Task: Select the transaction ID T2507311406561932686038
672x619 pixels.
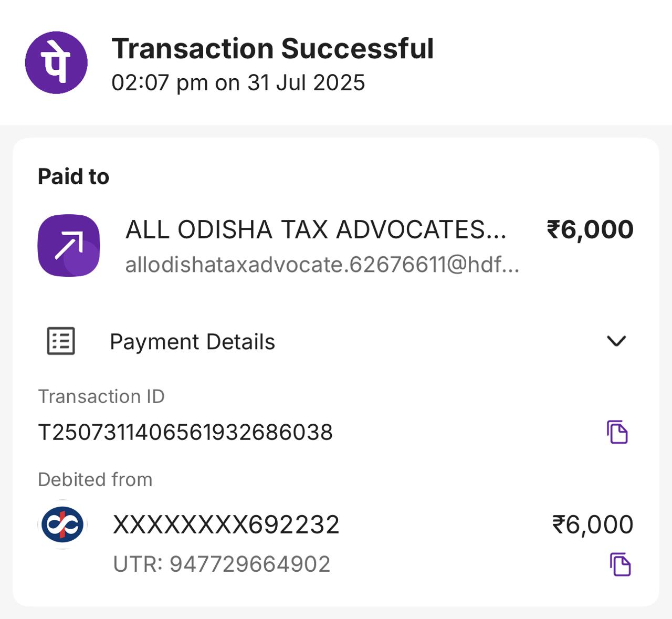Action: tap(185, 433)
